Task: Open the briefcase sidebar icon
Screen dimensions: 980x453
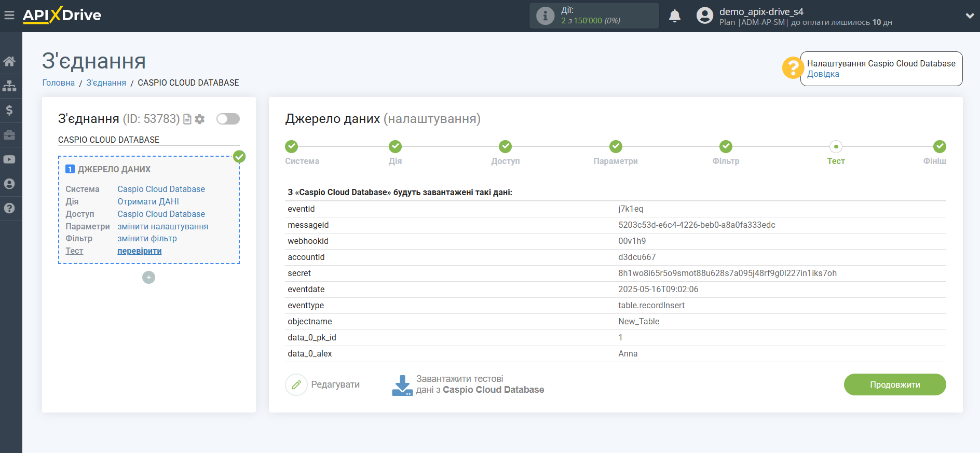Action: (9, 135)
